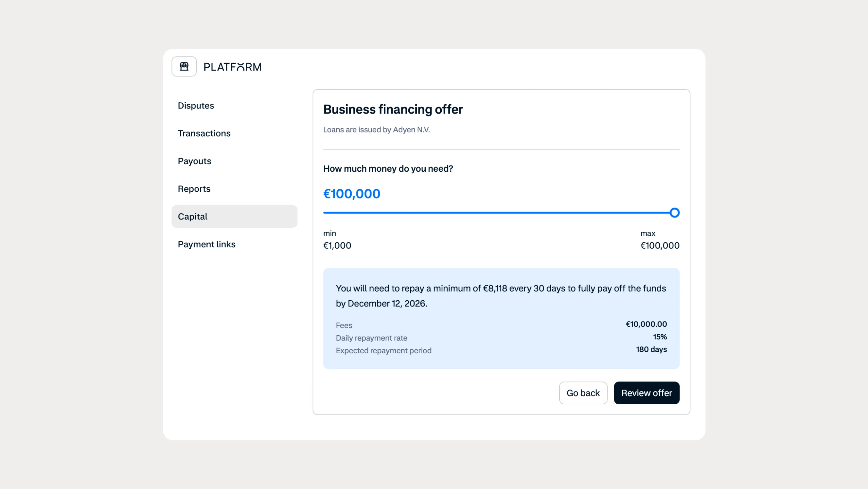Click the loan amount slider handle
Screen dimensions: 868x489
675,212
